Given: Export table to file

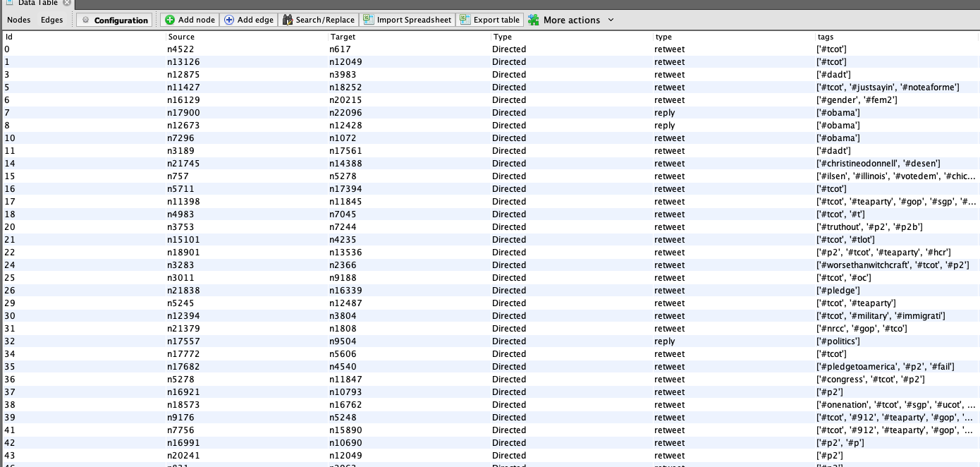Looking at the screenshot, I should click(x=490, y=20).
